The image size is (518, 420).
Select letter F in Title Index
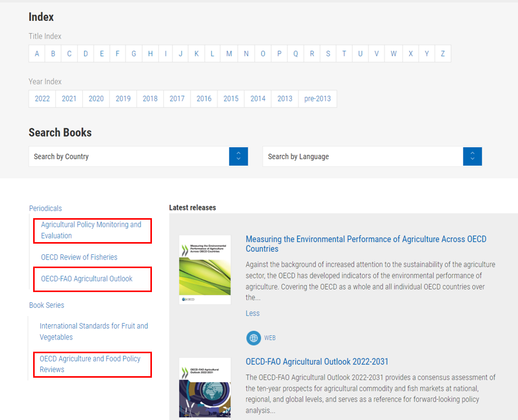[x=117, y=54]
